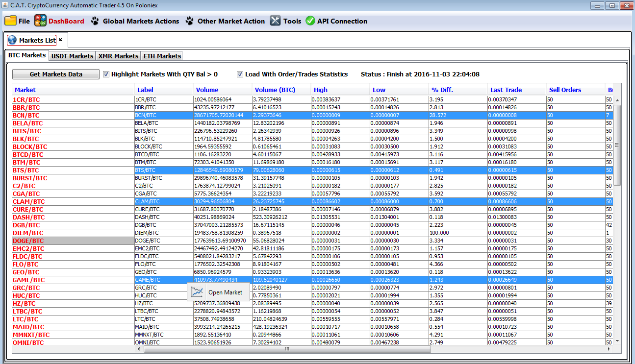The image size is (635, 364).
Task: Click the vertical scrollbar down arrow
Action: click(x=617, y=341)
